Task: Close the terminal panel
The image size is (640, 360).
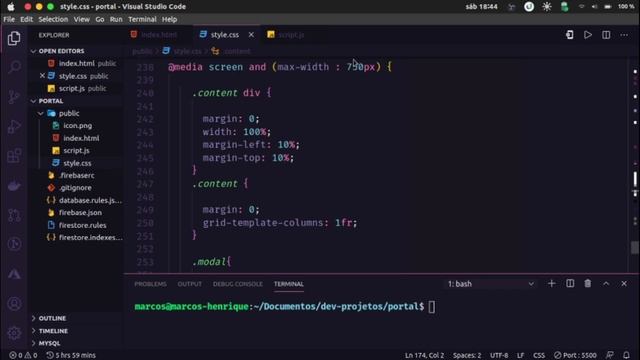Action: coord(624,284)
